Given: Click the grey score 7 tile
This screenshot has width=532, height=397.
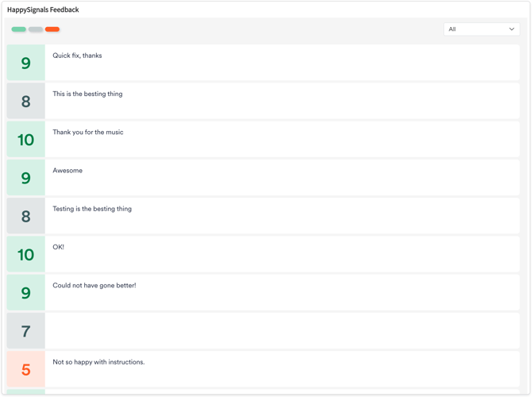Looking at the screenshot, I should point(25,331).
